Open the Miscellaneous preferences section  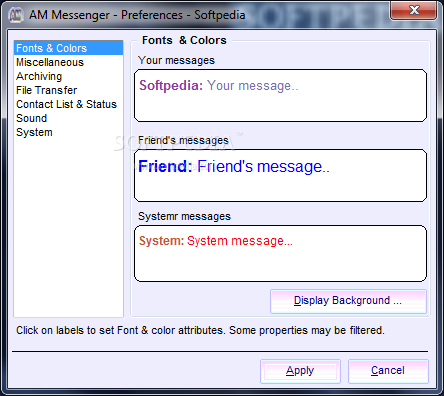pos(68,62)
